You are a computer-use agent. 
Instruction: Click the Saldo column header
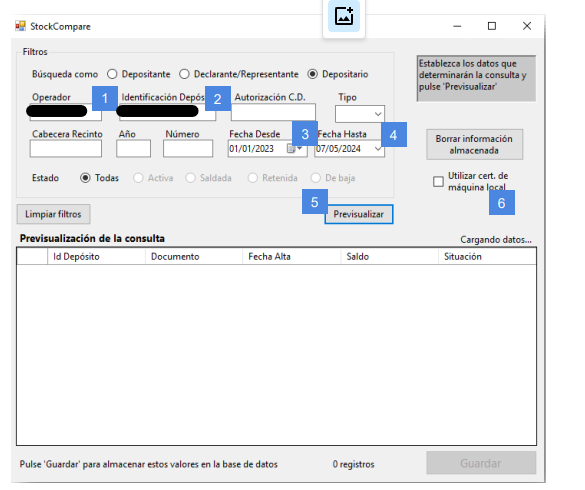(x=390, y=257)
